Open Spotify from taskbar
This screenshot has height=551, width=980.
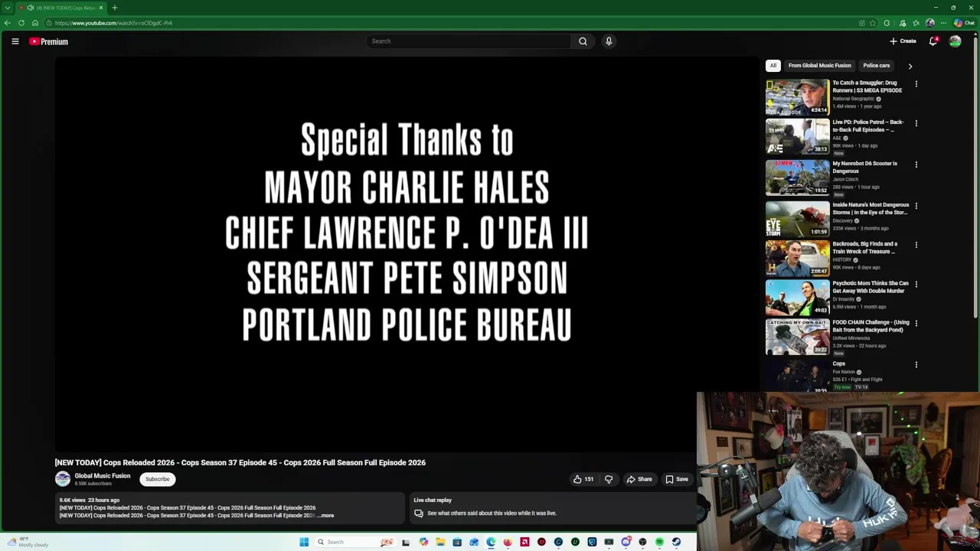(659, 542)
